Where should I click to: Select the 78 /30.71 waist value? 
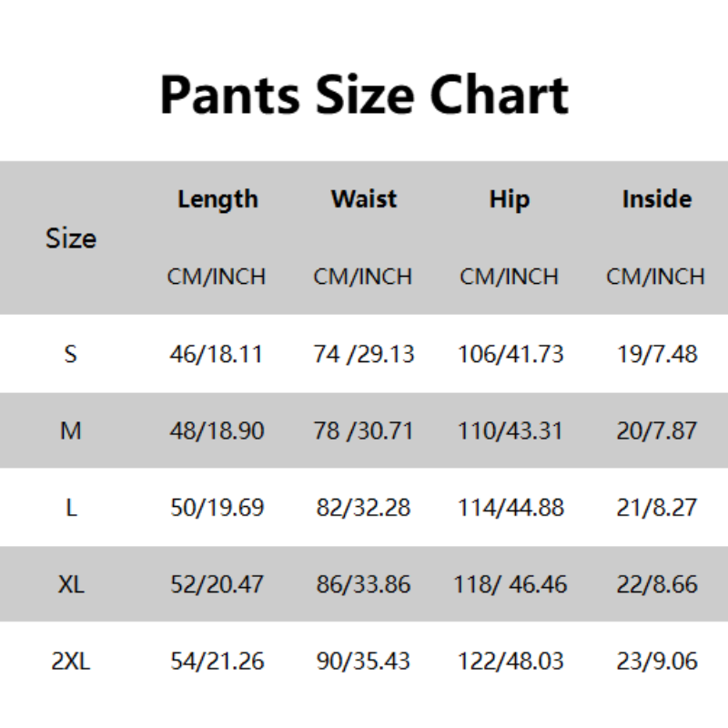coord(363,430)
